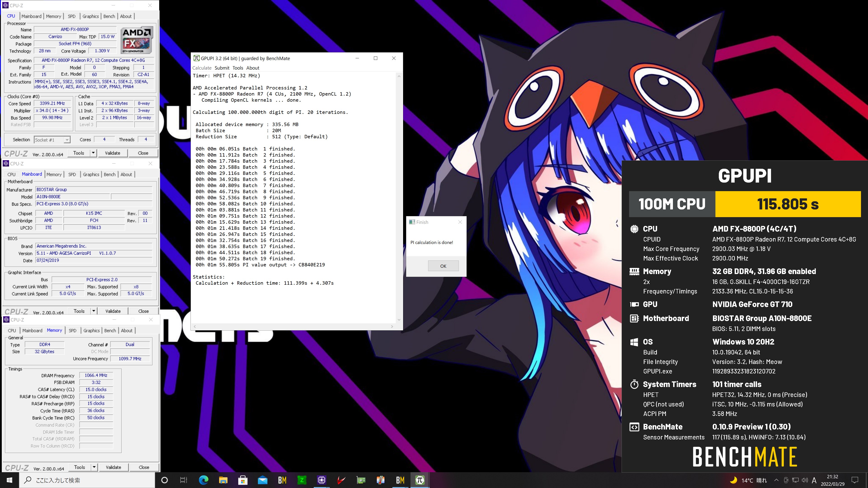Click the 115.805 s score in BenchMate
Viewport: 868px width, 488px height.
click(788, 204)
